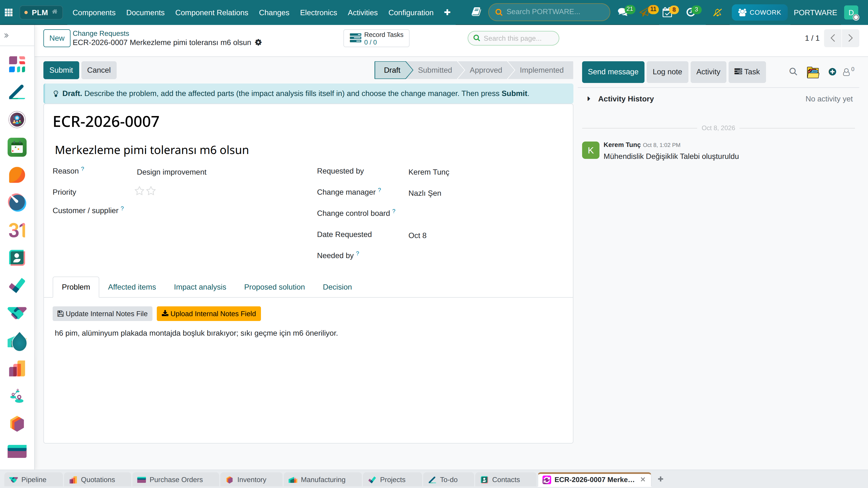This screenshot has height=488, width=868.
Task: Click the Send message button
Action: tap(613, 72)
